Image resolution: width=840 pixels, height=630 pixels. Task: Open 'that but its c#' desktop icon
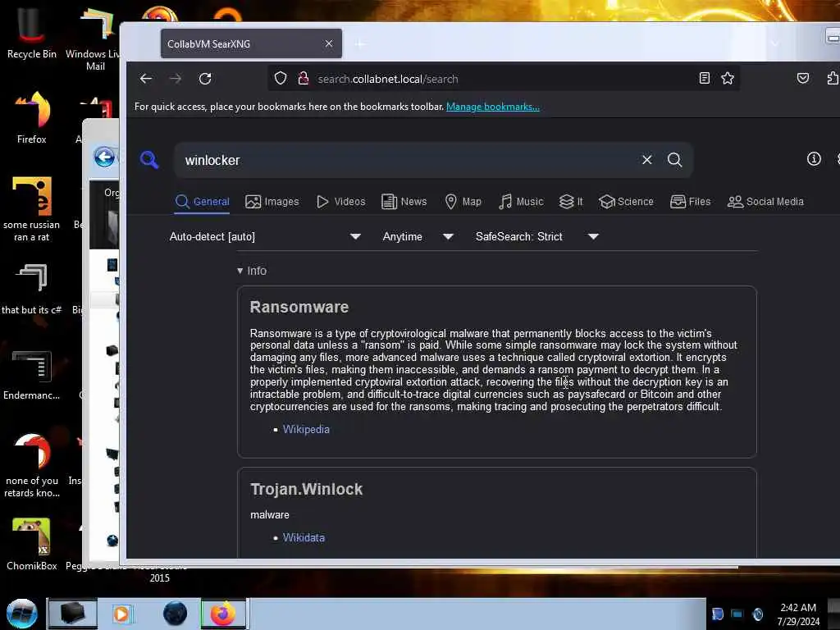[x=32, y=290]
